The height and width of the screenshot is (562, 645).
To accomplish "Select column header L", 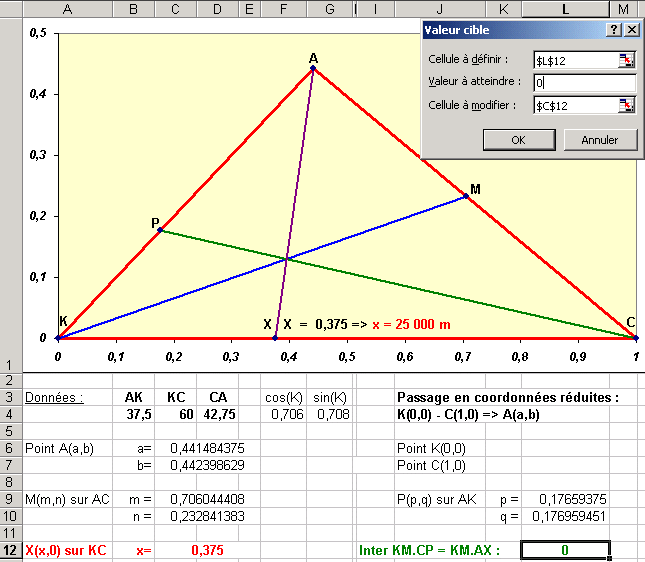I will [565, 9].
